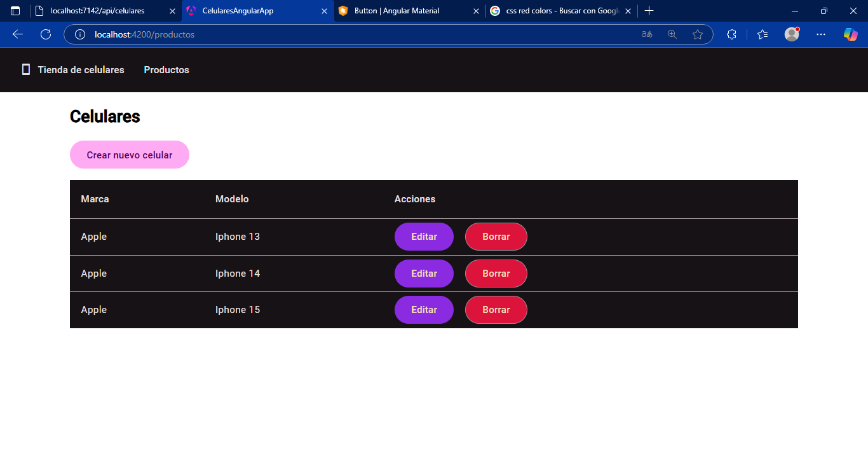Viewport: 868px width, 458px height.
Task: Click the zoom magnifier icon in address bar
Action: (x=672, y=34)
